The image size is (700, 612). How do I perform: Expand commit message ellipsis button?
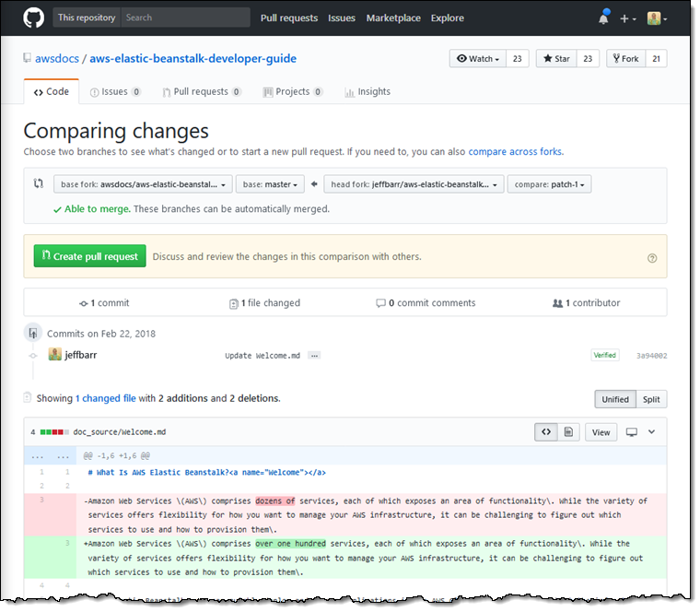(x=314, y=355)
